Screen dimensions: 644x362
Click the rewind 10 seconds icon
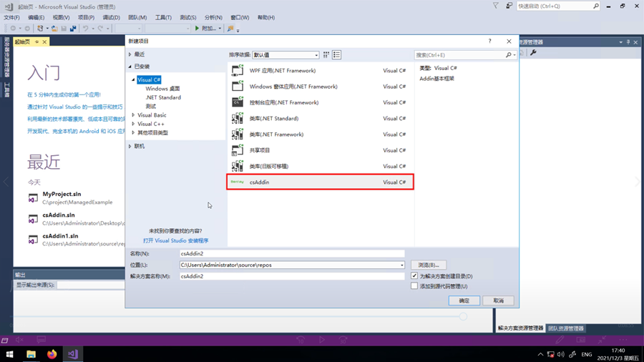click(x=301, y=339)
